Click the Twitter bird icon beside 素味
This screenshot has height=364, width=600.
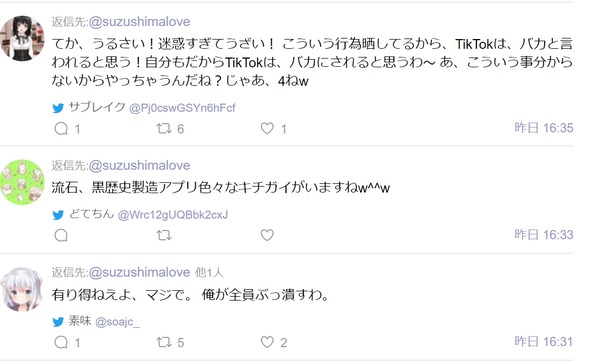(58, 322)
